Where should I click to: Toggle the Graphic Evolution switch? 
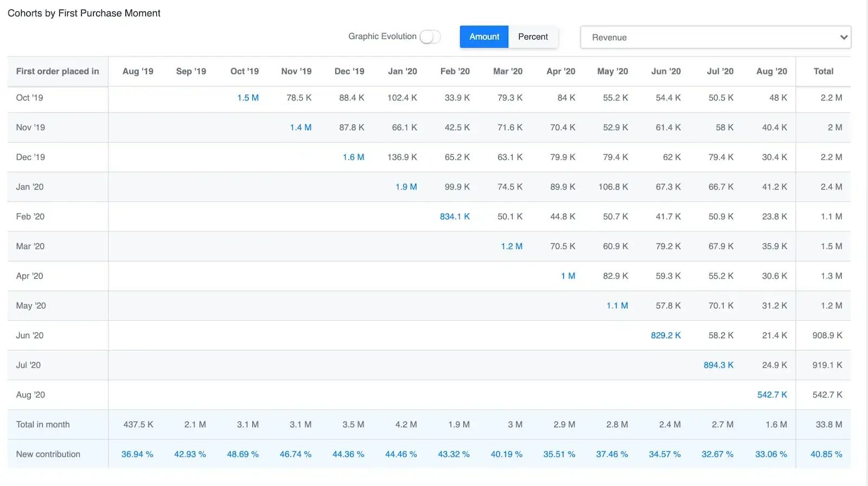430,37
